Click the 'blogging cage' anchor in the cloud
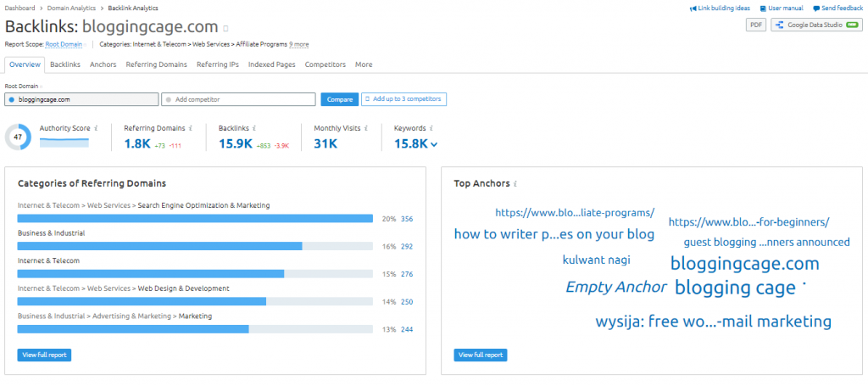This screenshot has width=868, height=386. click(735, 288)
